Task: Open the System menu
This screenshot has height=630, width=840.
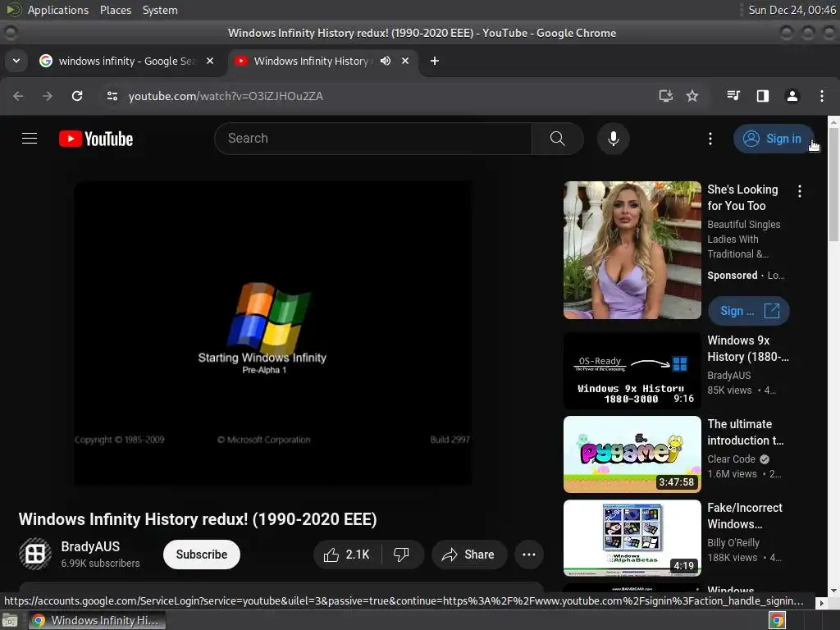Action: pyautogui.click(x=160, y=10)
